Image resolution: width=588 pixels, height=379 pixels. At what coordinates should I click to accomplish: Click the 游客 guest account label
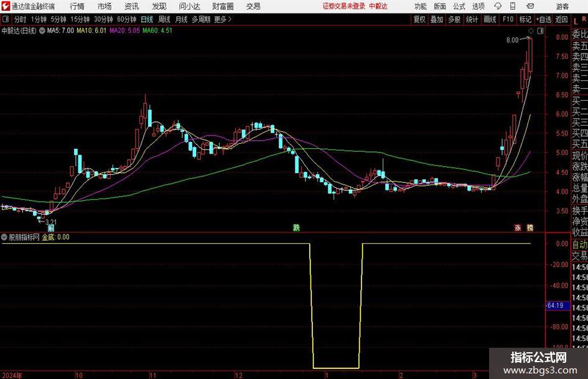(x=562, y=6)
